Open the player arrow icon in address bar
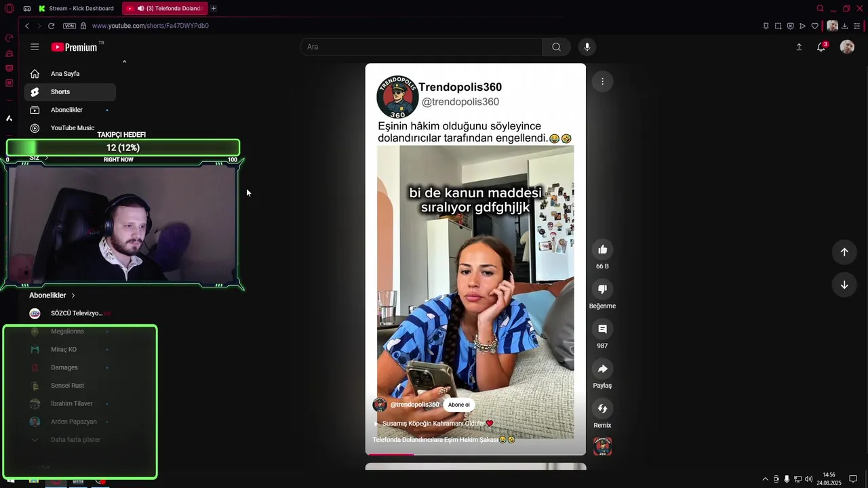868x488 pixels. 802,26
